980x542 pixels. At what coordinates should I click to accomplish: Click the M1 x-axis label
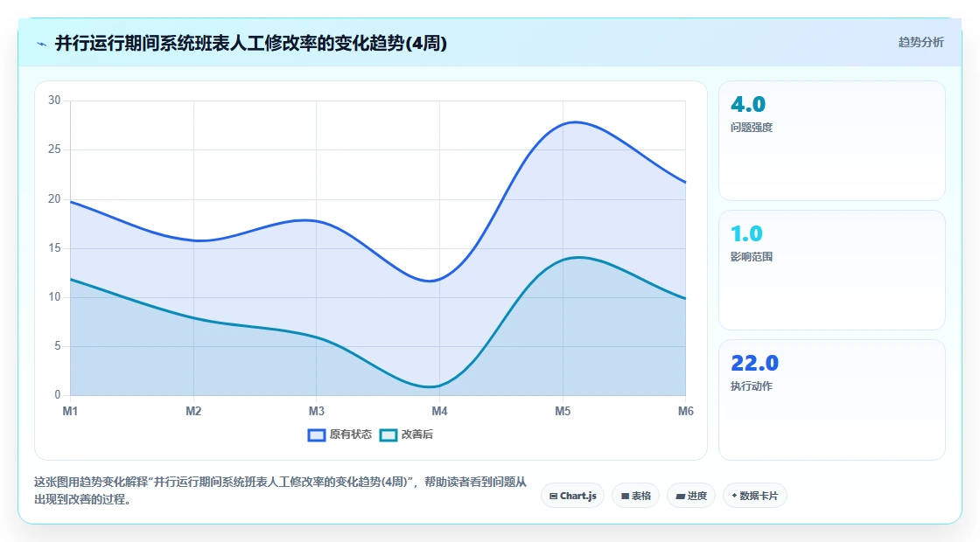tap(70, 411)
